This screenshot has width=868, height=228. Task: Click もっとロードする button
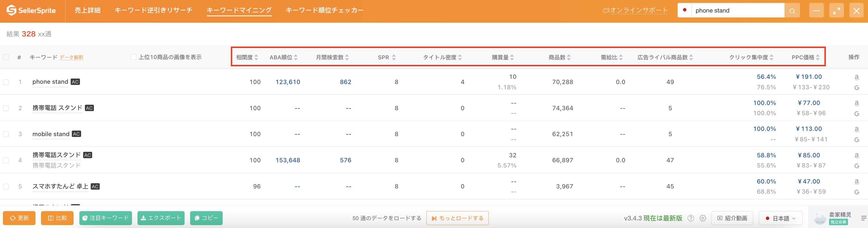[x=457, y=218]
